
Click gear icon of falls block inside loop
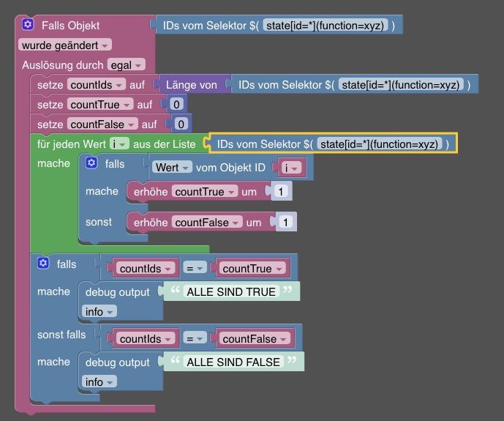point(91,163)
